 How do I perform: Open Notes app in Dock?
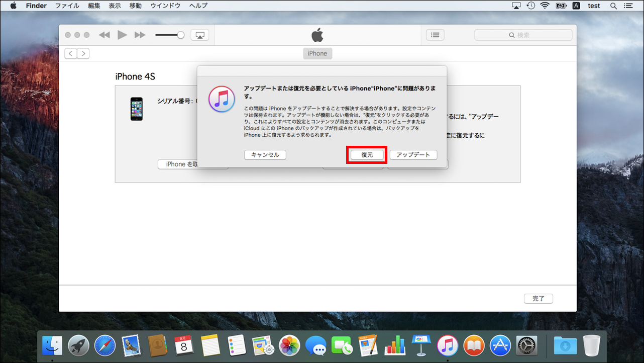pos(210,345)
